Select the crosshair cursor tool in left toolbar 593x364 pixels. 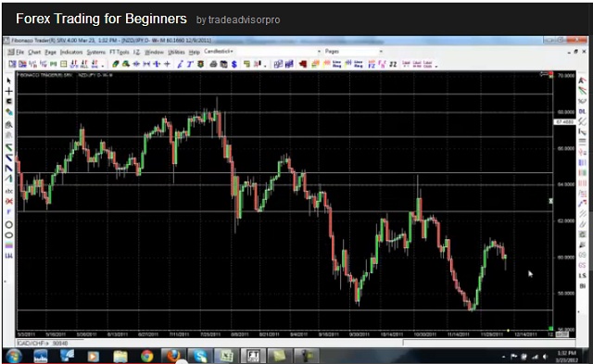pos(8,91)
